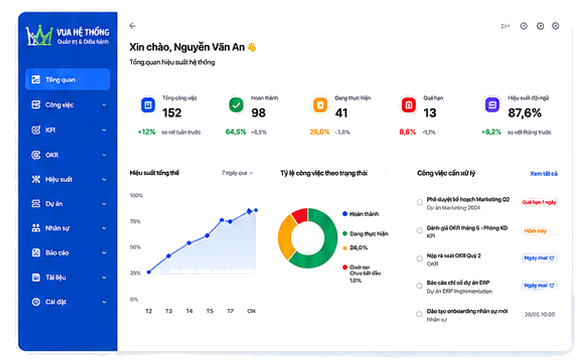This screenshot has width=585, height=360.
Task: Click the Hiệu suất sidebar icon
Action: (x=36, y=179)
